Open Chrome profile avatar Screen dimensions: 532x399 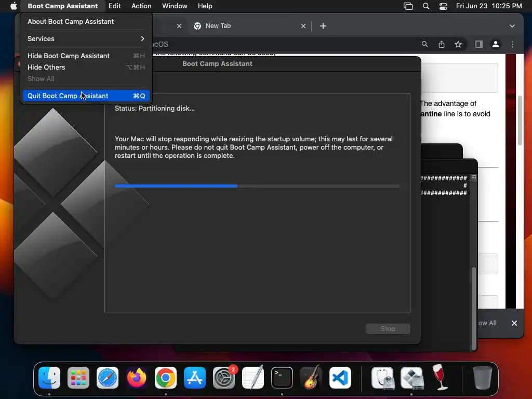[x=495, y=44]
